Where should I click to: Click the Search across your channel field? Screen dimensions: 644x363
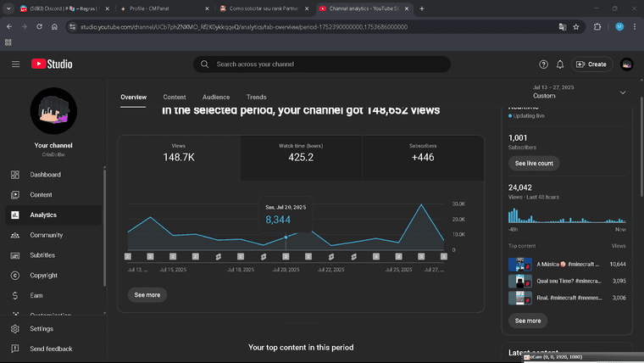tap(322, 64)
